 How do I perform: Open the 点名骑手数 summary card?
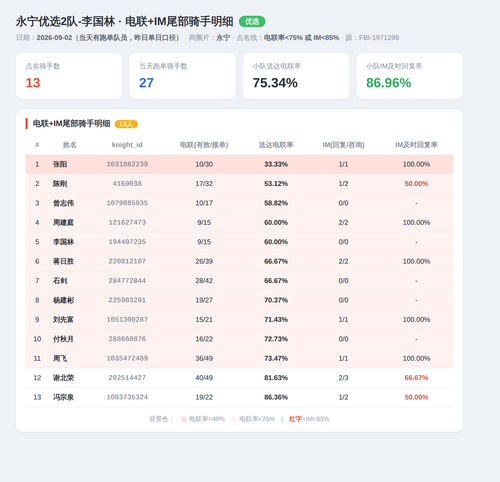69,76
